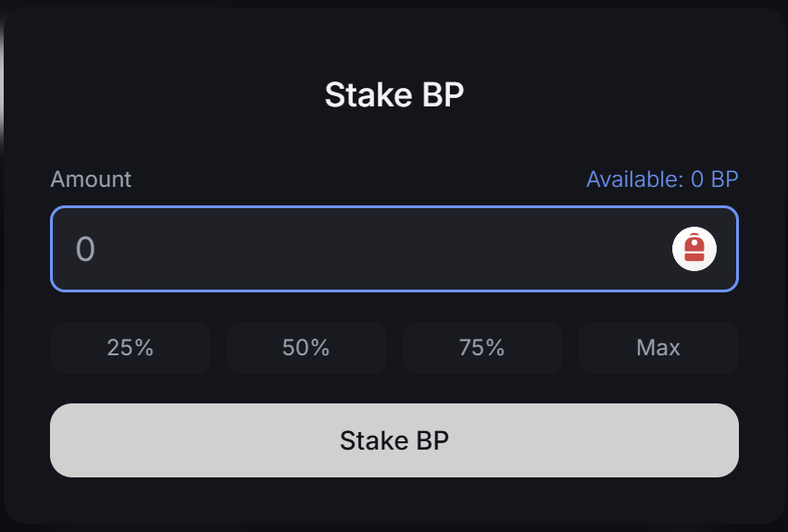Click the red backpack BP token icon
This screenshot has height=532, width=788.
694,249
